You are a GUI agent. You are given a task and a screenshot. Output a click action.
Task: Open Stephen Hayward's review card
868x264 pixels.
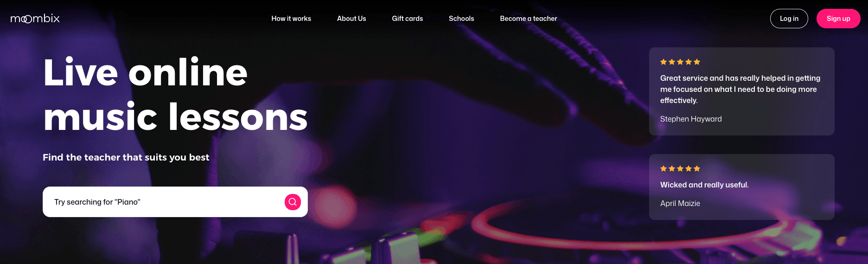(x=742, y=91)
